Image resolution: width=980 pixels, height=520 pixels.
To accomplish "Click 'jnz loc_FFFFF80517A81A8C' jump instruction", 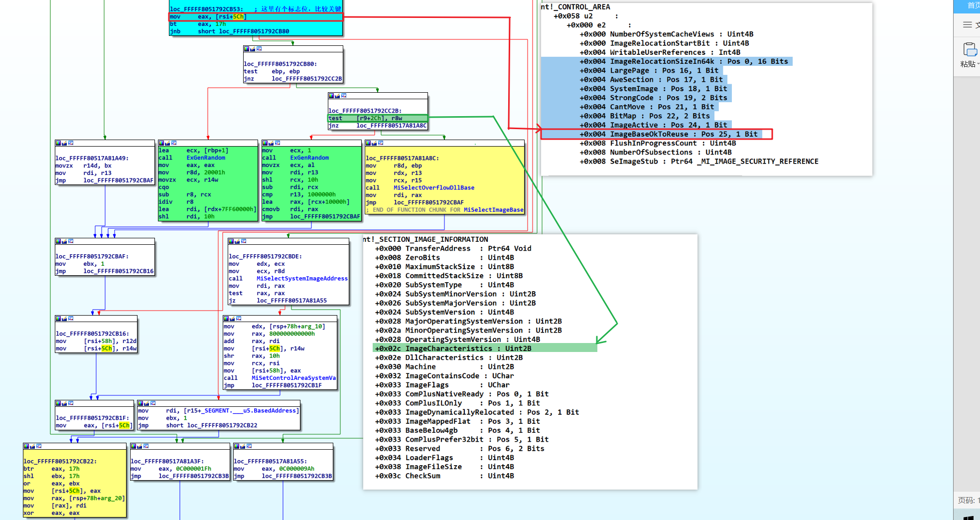I will [377, 126].
